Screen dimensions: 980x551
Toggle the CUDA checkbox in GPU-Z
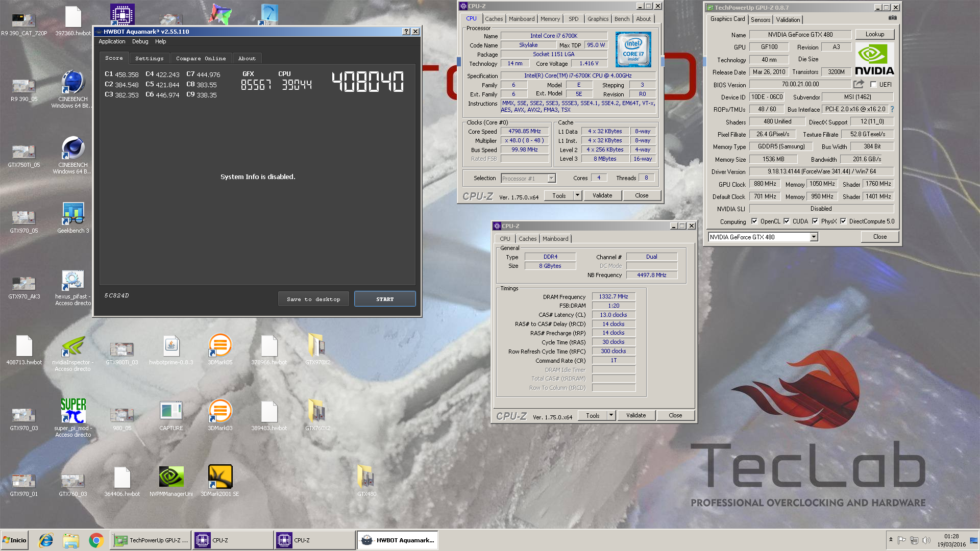coord(787,221)
